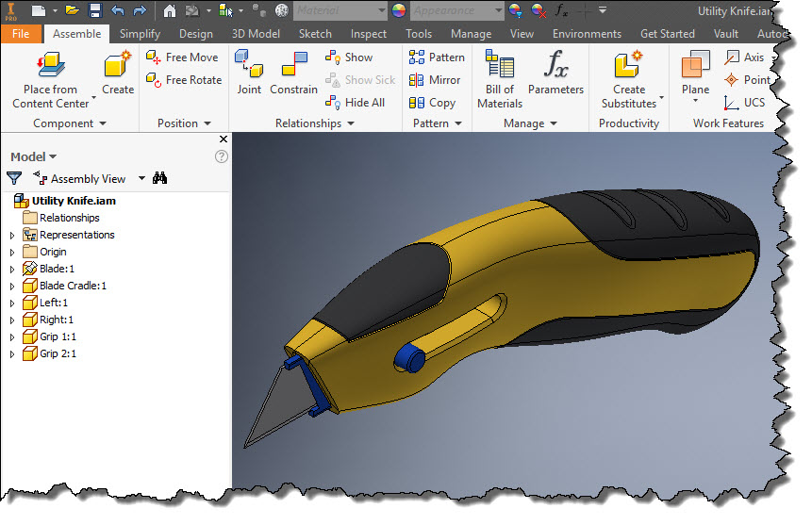The width and height of the screenshot is (812, 525).
Task: Undo the last action
Action: (x=118, y=10)
